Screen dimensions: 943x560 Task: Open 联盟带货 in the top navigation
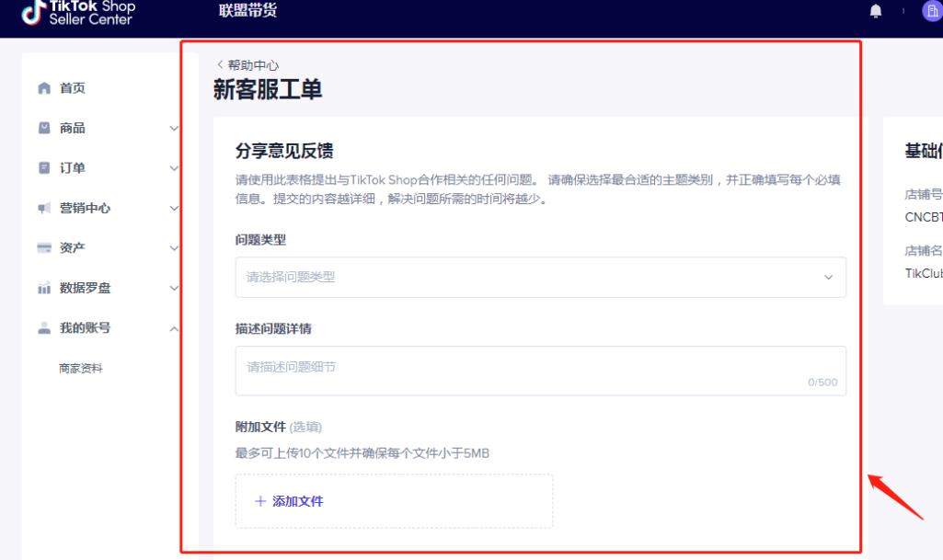pyautogui.click(x=247, y=11)
